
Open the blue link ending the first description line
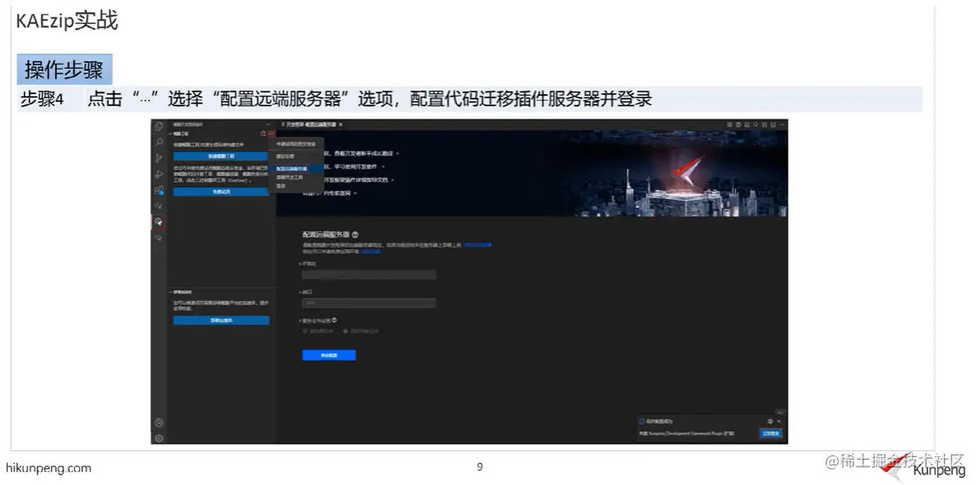click(478, 245)
